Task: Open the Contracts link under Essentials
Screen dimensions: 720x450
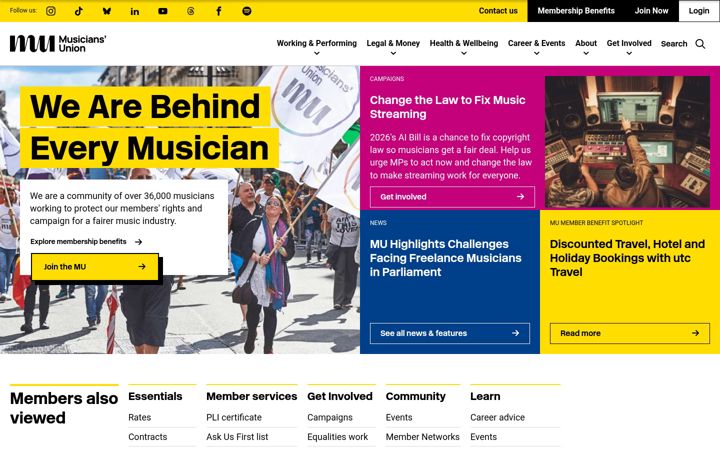Action: click(147, 437)
